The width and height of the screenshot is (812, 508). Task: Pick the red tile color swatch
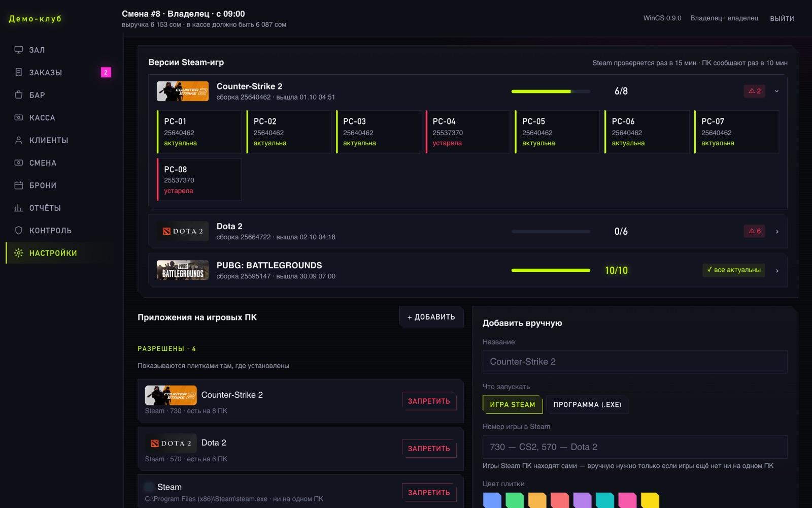(560, 500)
